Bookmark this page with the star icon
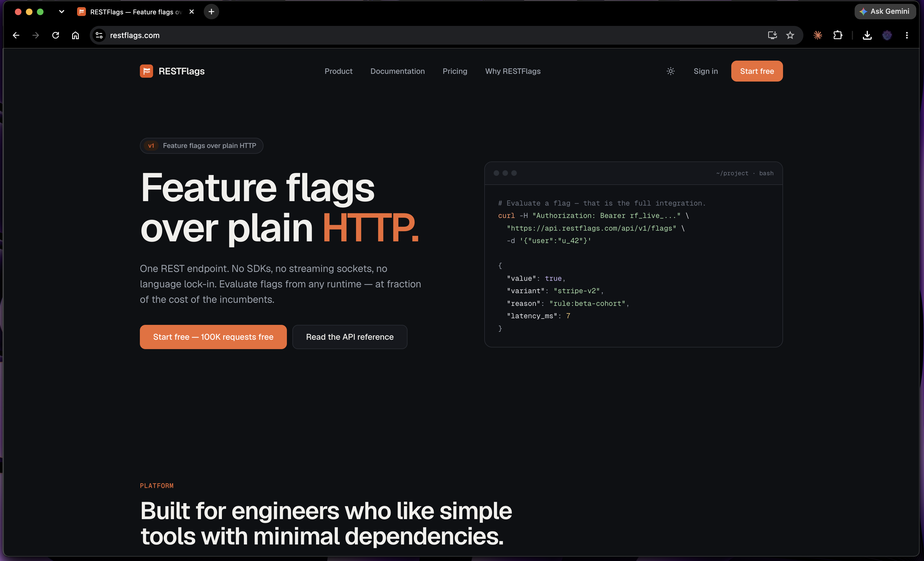Viewport: 924px width, 561px height. pyautogui.click(x=790, y=35)
